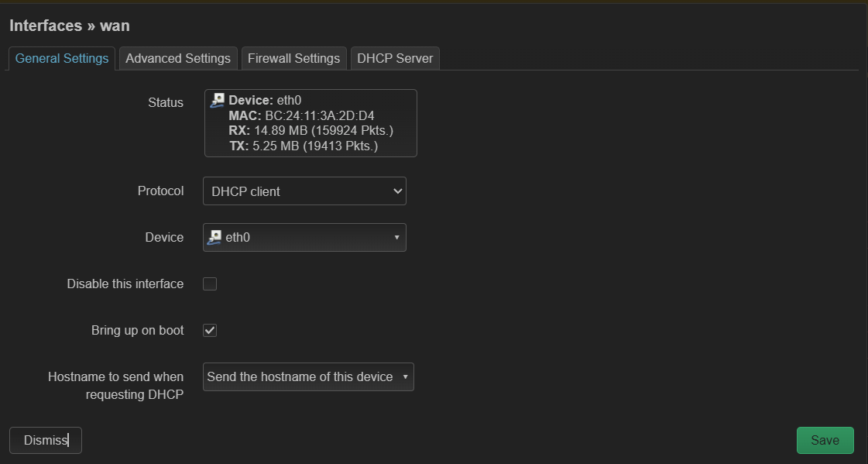The image size is (868, 464).
Task: Click the eth0 network icon in Device selector
Action: [x=214, y=238]
